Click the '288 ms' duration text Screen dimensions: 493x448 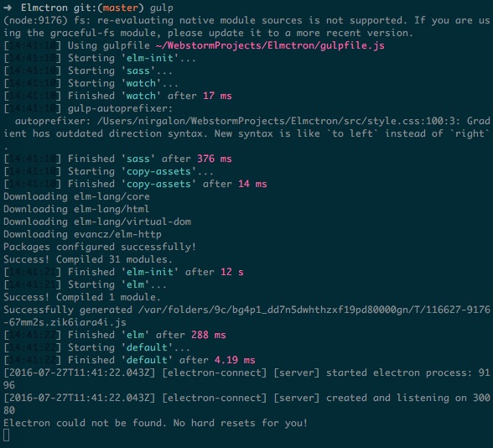[x=209, y=335]
